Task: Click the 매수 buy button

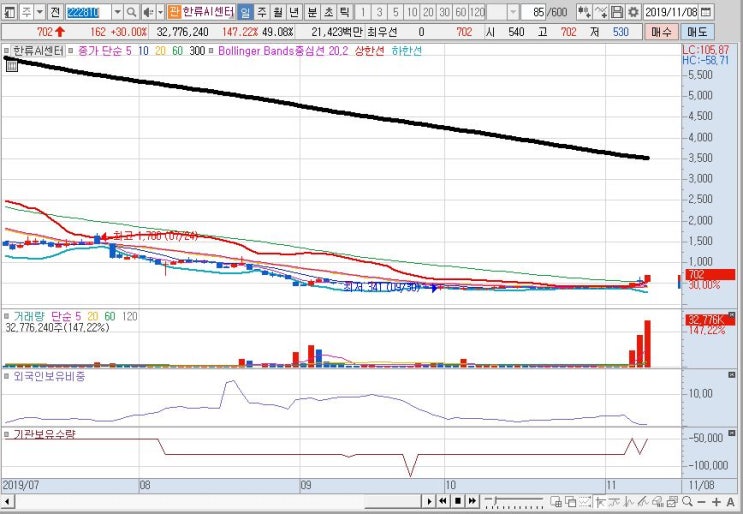Action: click(x=661, y=32)
